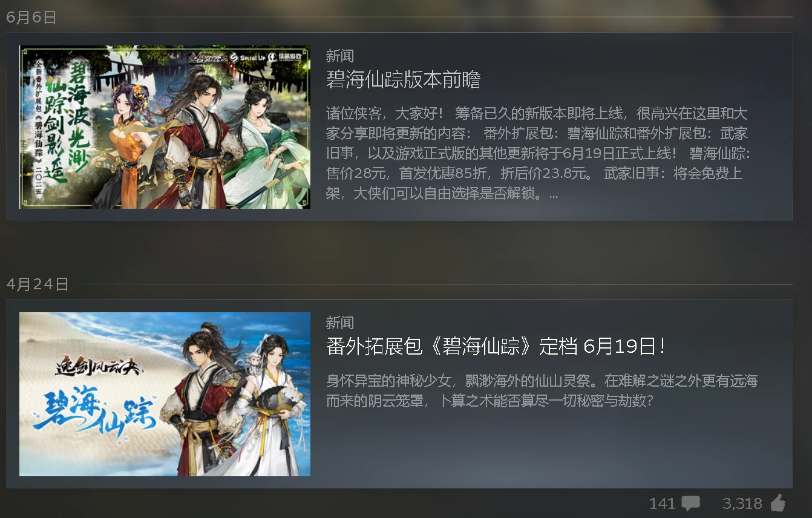This screenshot has height=518, width=812.
Task: Open the beach-themed 碧海仙踪 banner thumbnail
Action: [165, 394]
